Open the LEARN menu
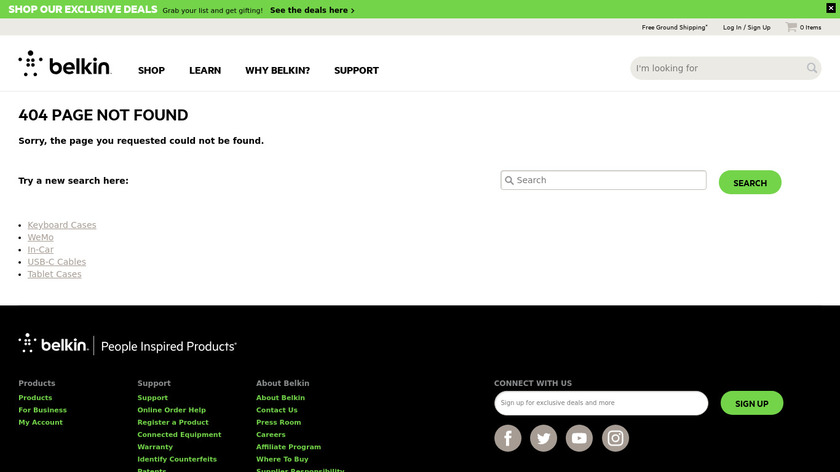Image resolution: width=840 pixels, height=472 pixels. 205,71
